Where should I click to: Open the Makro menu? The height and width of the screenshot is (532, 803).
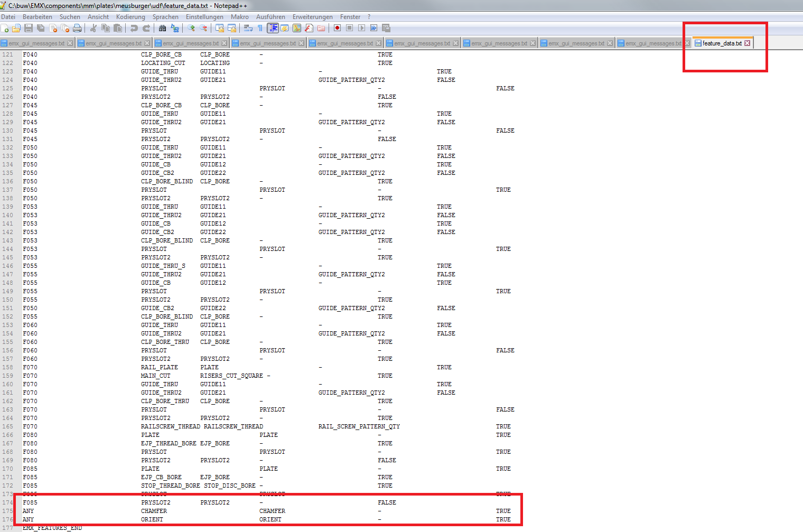pos(240,17)
